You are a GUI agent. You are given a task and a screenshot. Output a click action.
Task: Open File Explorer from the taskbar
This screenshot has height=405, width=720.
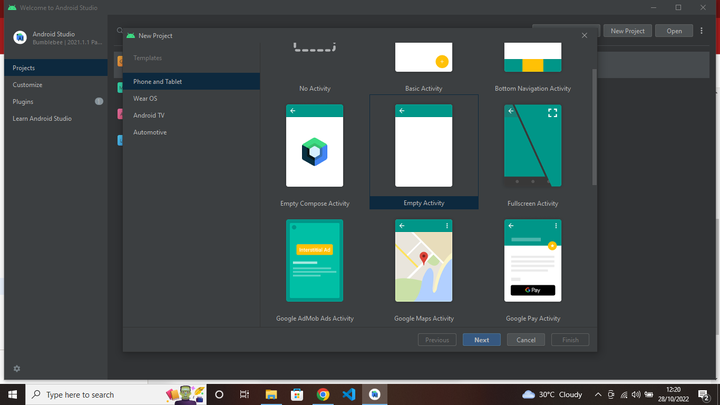click(272, 394)
